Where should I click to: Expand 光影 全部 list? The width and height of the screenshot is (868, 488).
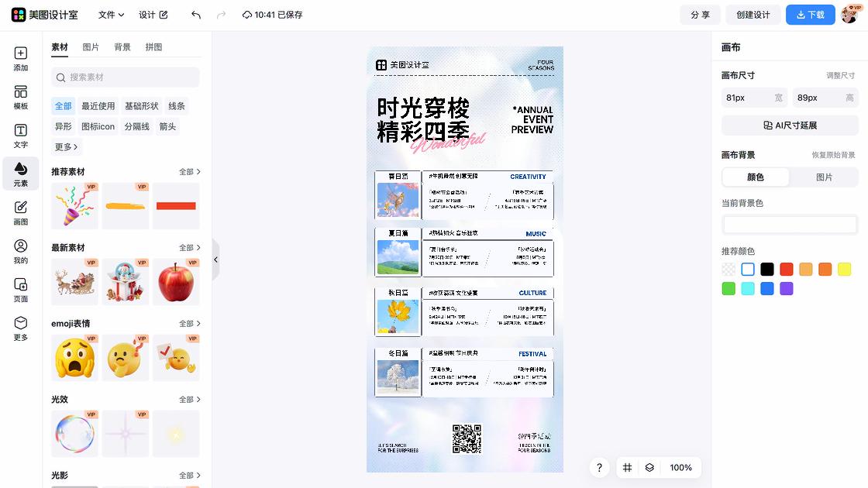[x=189, y=476]
